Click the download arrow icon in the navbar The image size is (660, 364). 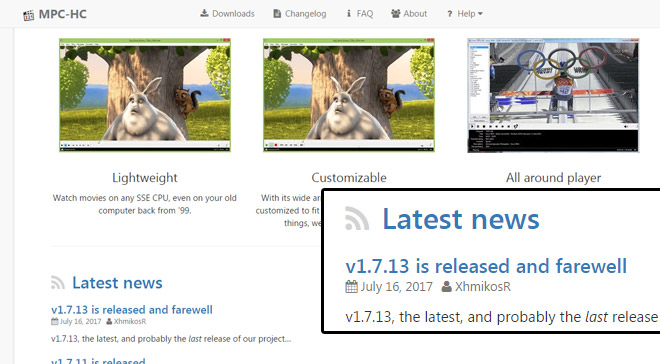(204, 13)
